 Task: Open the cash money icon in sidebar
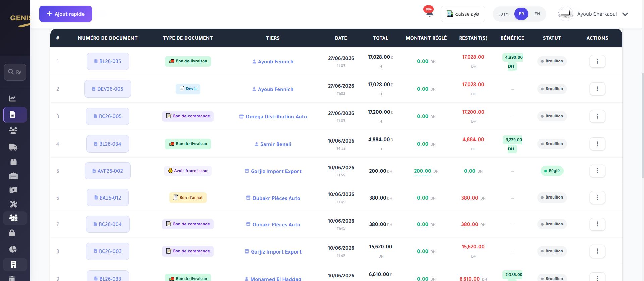pyautogui.click(x=13, y=190)
